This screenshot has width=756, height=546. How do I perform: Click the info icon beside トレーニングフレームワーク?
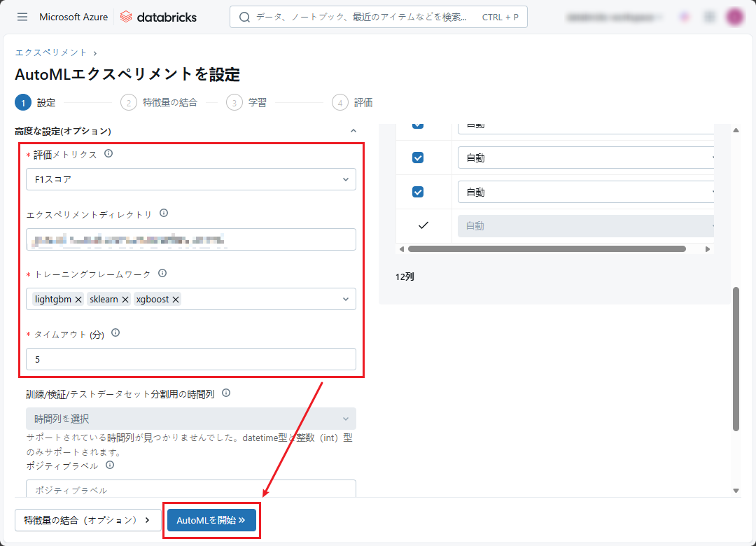tap(162, 273)
